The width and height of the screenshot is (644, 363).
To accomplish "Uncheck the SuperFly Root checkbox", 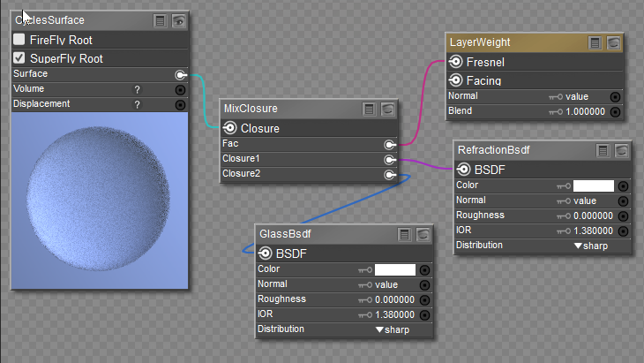I will point(19,58).
